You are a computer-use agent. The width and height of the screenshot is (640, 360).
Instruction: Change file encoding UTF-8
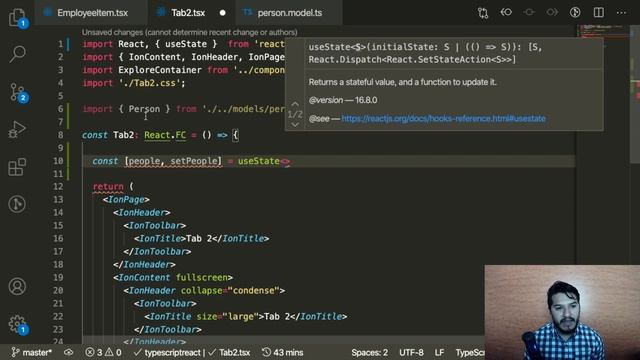click(x=411, y=352)
